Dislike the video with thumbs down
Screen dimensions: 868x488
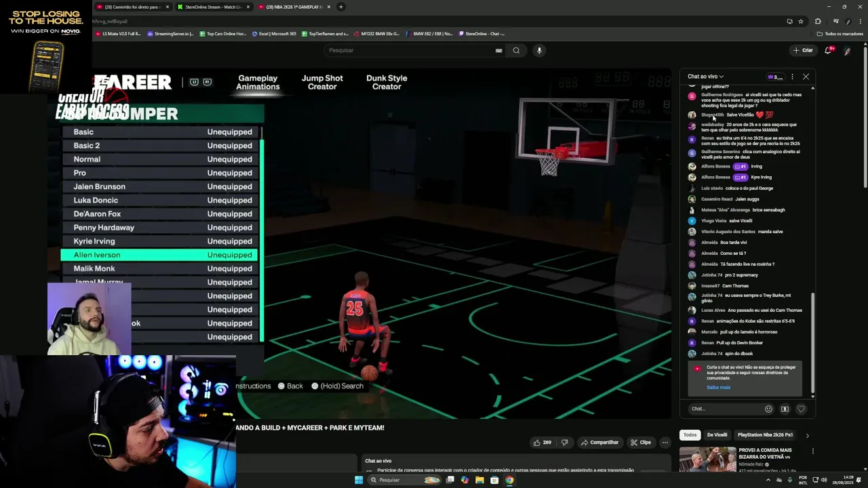[564, 443]
